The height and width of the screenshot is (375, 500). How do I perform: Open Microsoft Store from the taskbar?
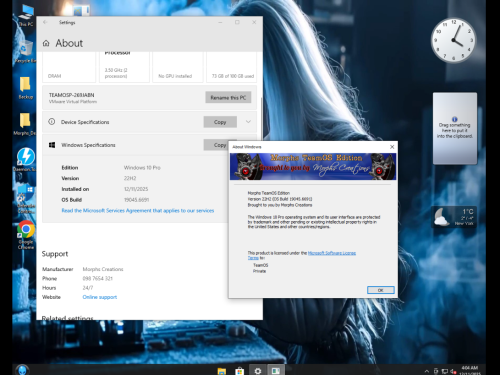(239, 371)
